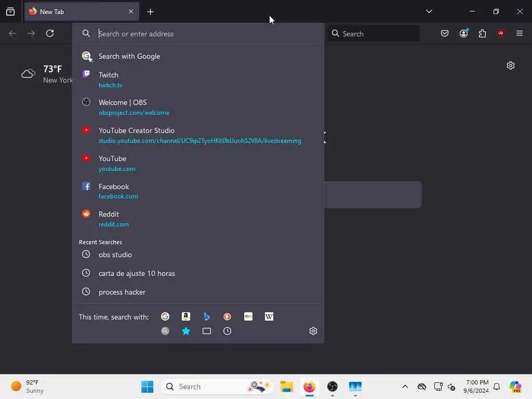Reload the current page
The width and height of the screenshot is (532, 399).
[50, 33]
